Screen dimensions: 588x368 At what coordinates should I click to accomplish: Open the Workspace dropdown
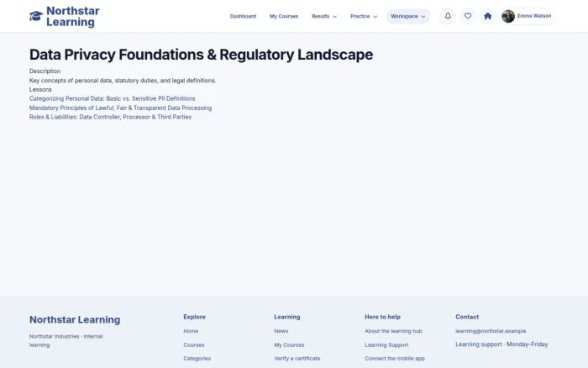408,16
